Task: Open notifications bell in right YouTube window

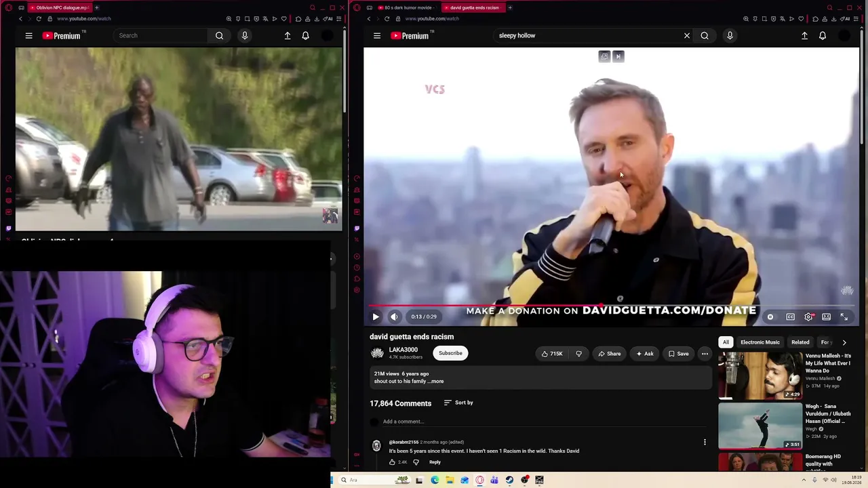Action: pyautogui.click(x=823, y=36)
